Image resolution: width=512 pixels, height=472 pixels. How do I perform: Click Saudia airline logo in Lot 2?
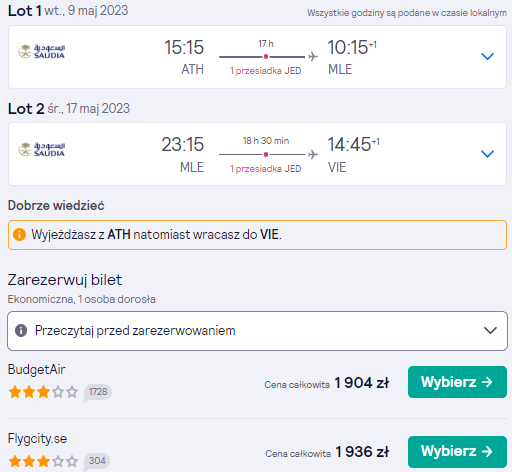[x=41, y=149]
